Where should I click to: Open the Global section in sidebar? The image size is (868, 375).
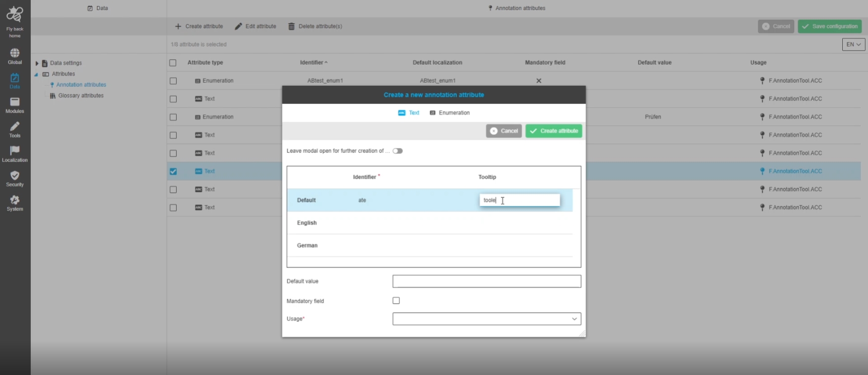[15, 56]
